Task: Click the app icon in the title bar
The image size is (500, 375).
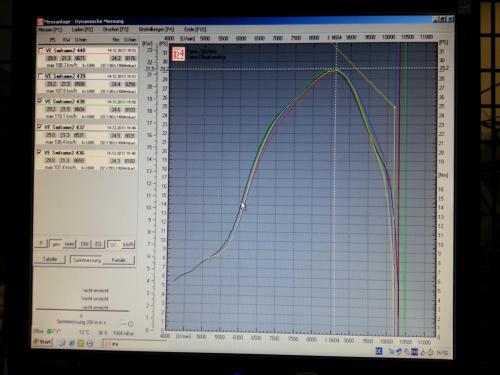Action: [40, 22]
